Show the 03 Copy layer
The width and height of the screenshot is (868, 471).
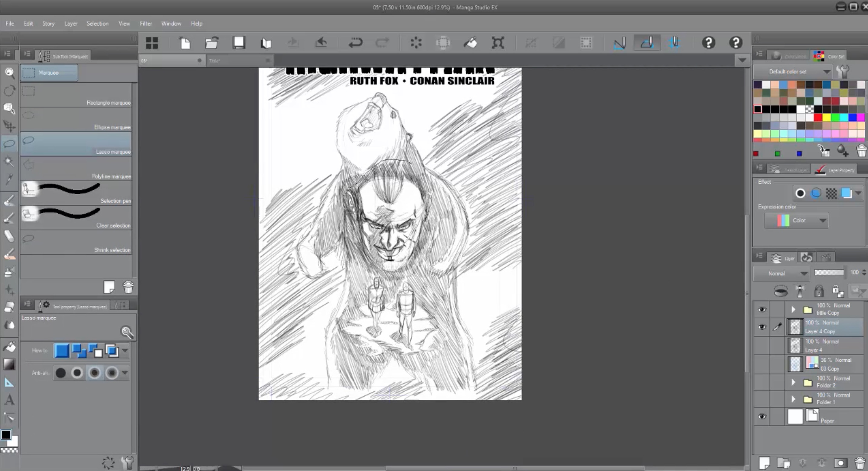pyautogui.click(x=762, y=364)
